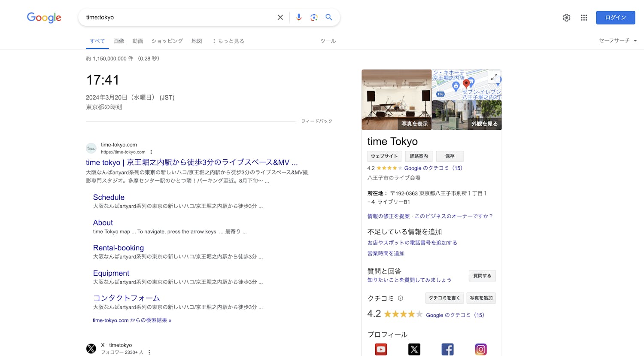Open the Equipment sitelink

tap(111, 273)
